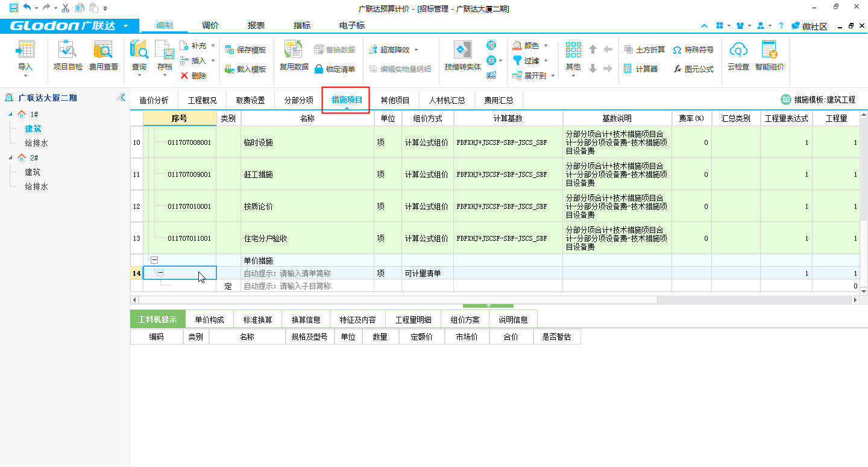868x467 pixels.
Task: Open the 颜色 color dropdown
Action: [x=530, y=45]
